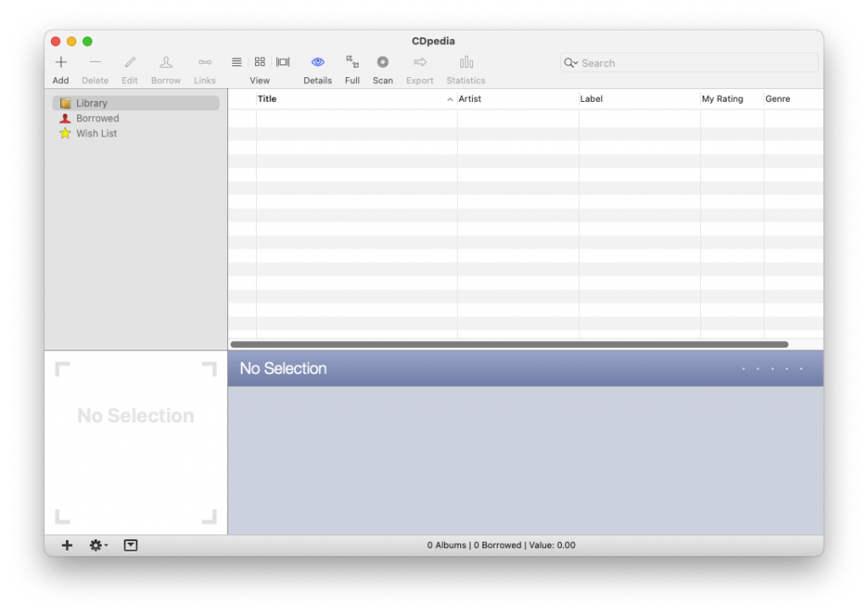The image size is (868, 615).
Task: Click the Edit pencil icon
Action: pyautogui.click(x=130, y=62)
